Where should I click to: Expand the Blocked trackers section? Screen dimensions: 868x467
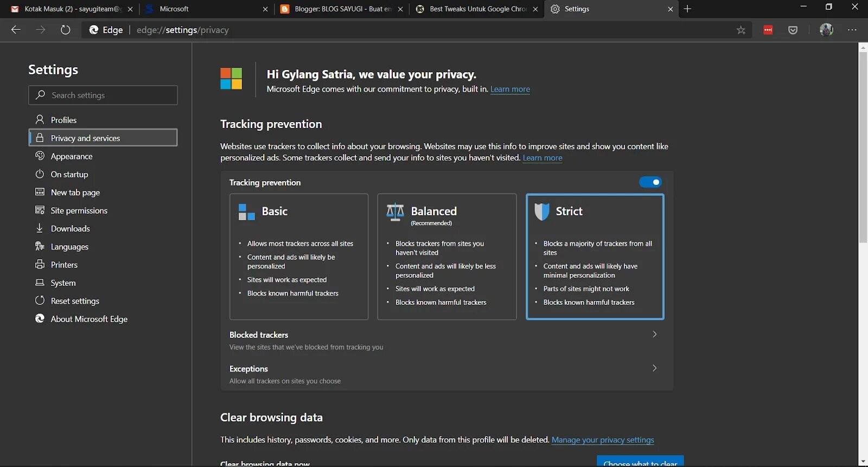[654, 335]
